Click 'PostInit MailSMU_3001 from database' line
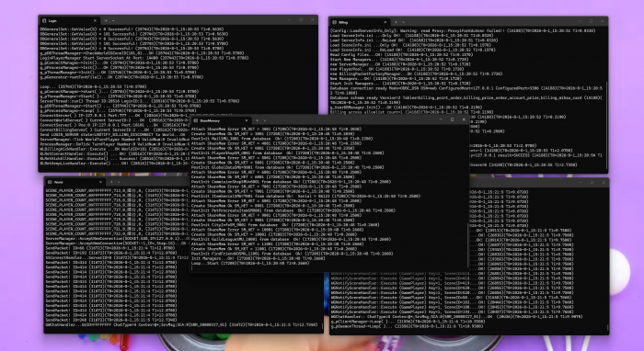 coord(282,139)
